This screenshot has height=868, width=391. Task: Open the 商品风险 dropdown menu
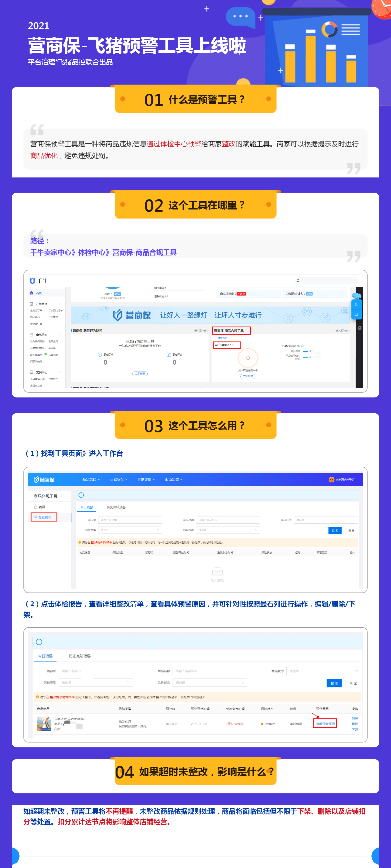pyautogui.click(x=91, y=480)
